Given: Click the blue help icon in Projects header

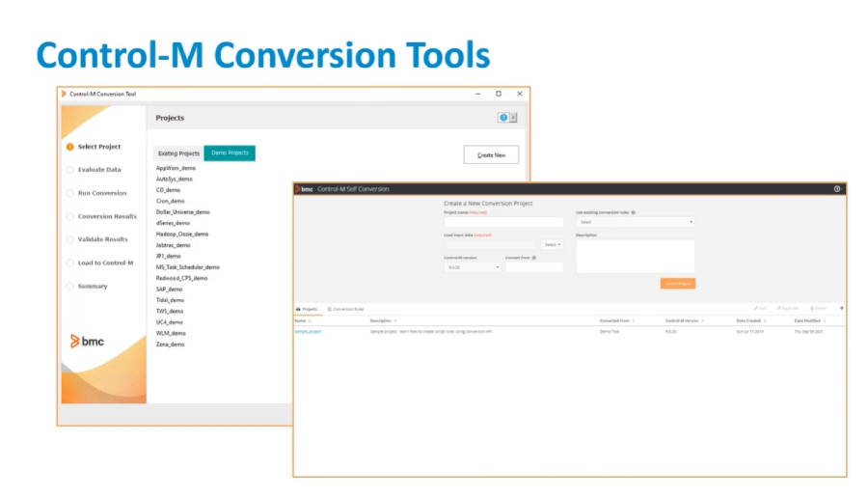Looking at the screenshot, I should [502, 118].
